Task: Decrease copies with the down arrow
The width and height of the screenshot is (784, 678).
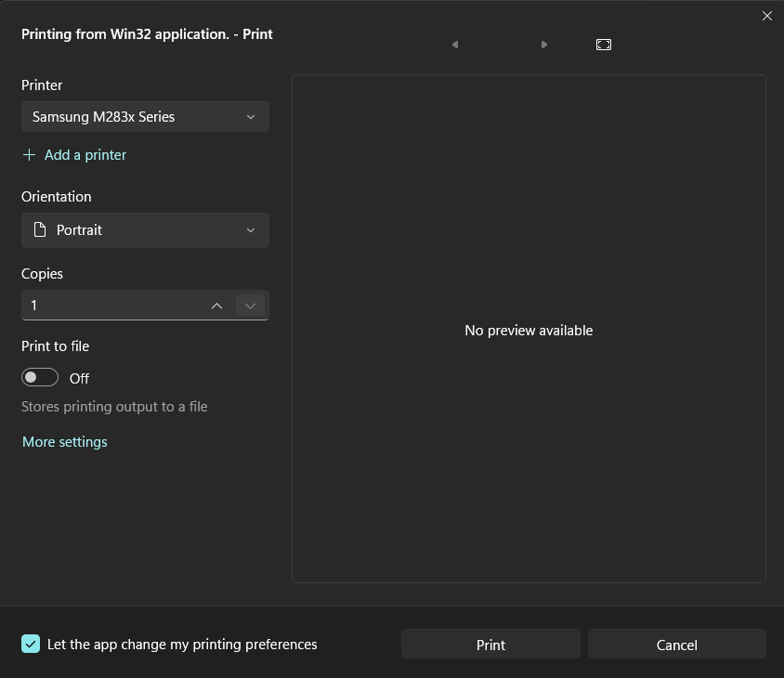Action: click(250, 306)
